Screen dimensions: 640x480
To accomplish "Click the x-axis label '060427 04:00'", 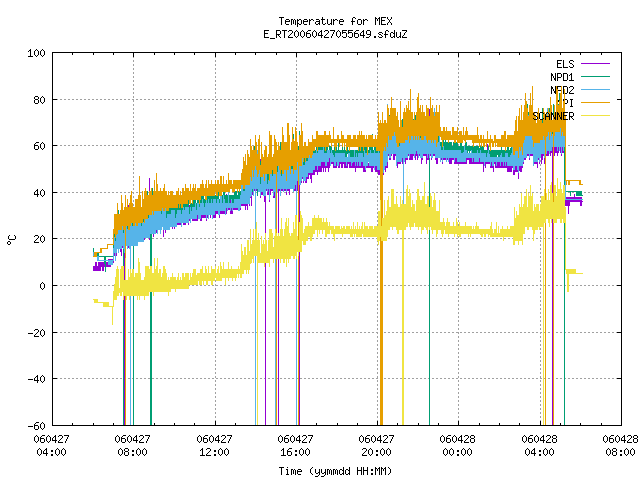I will (x=51, y=446).
